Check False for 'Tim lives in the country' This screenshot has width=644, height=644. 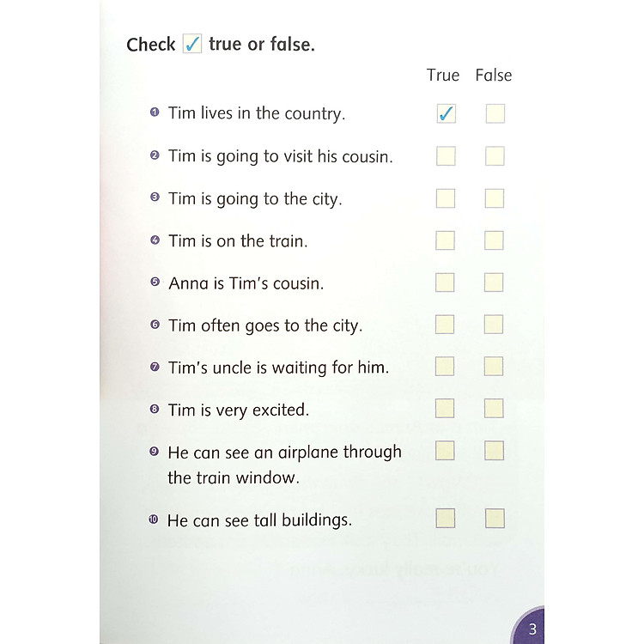coord(495,114)
